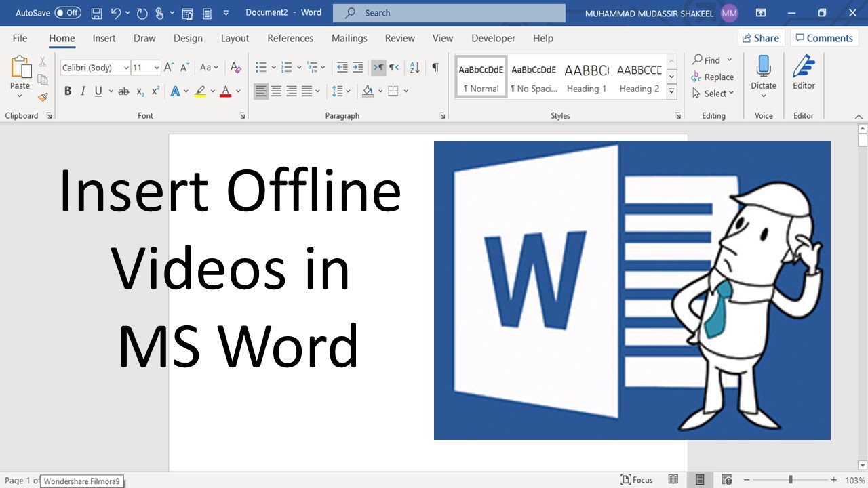Toggle superscript formatting
Screen dimensions: 868x488
155,91
